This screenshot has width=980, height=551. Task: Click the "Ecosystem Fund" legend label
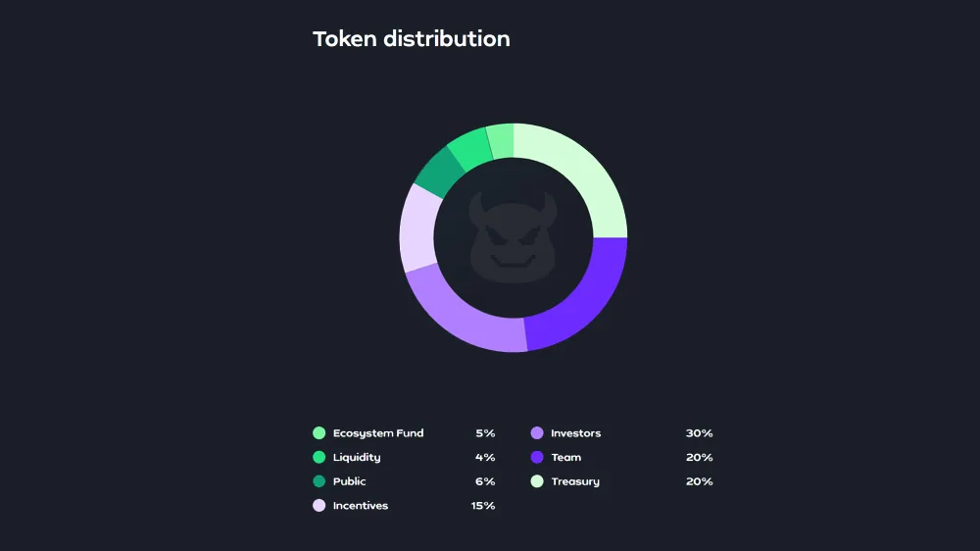(x=378, y=433)
